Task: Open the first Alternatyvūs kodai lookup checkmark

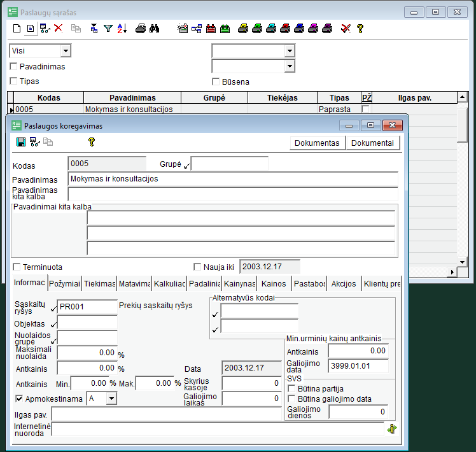Action: (215, 314)
